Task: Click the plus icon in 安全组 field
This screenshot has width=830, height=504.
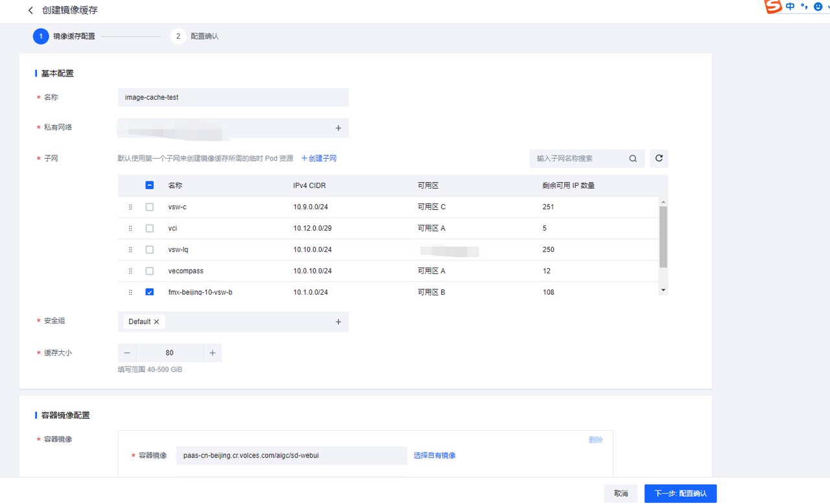Action: click(x=338, y=322)
